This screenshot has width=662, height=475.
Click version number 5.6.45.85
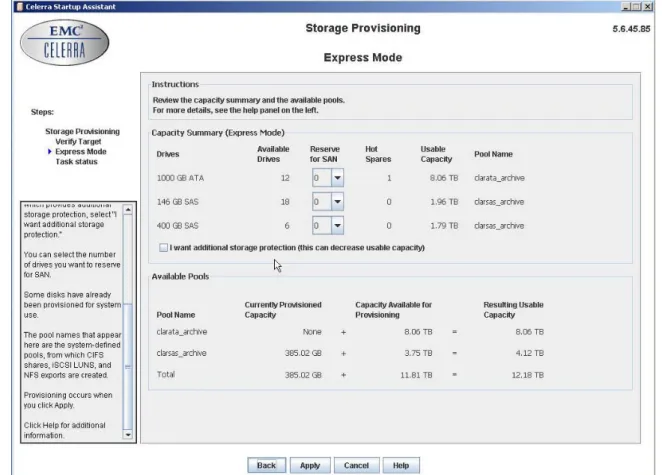click(631, 29)
